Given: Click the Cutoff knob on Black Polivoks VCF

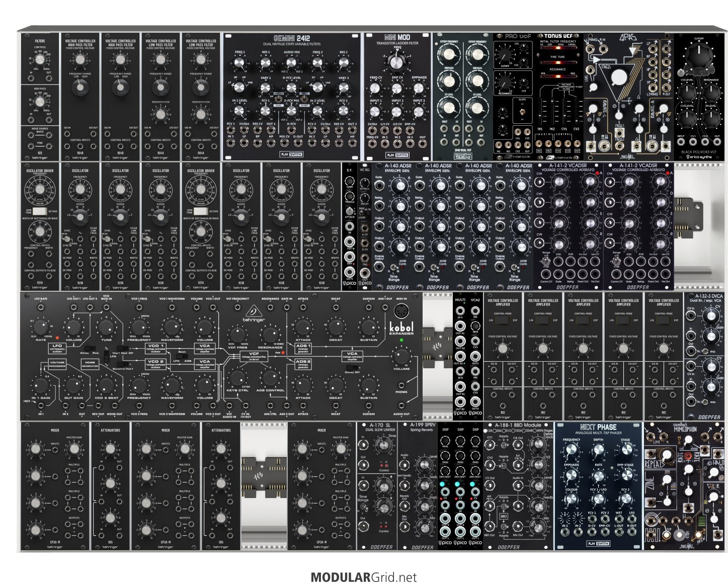Looking at the screenshot, I should tap(699, 56).
